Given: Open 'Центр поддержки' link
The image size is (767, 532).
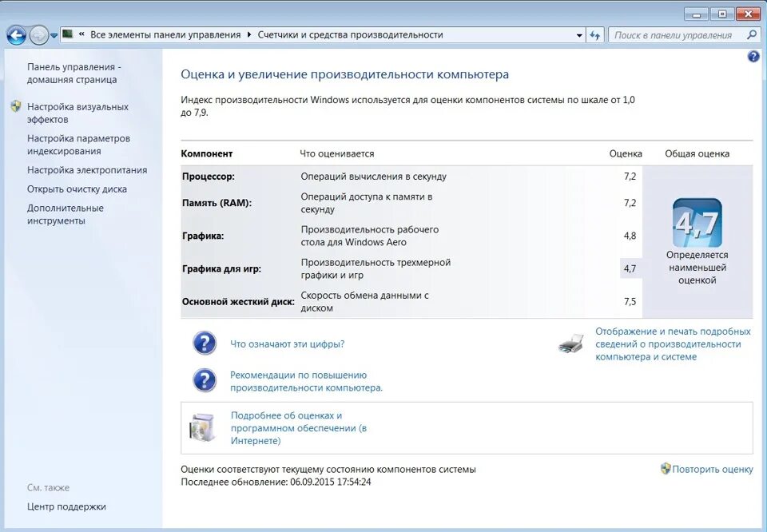Looking at the screenshot, I should (66, 506).
